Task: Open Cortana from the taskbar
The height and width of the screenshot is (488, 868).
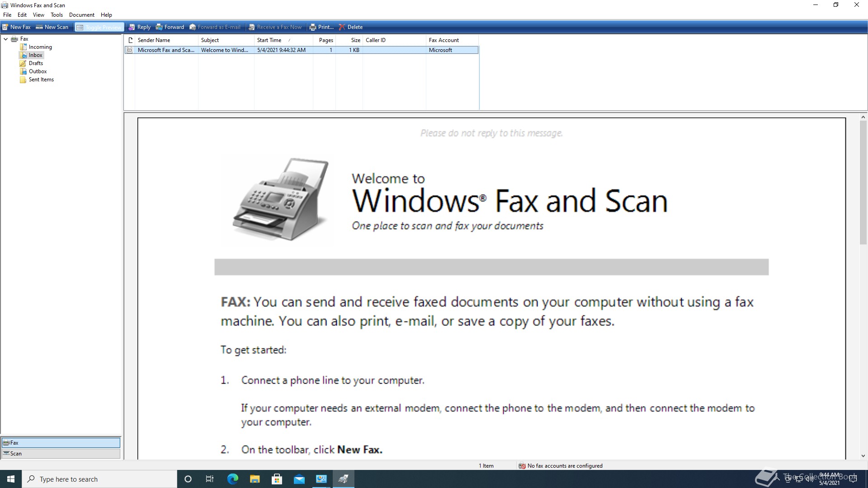Action: 188,479
